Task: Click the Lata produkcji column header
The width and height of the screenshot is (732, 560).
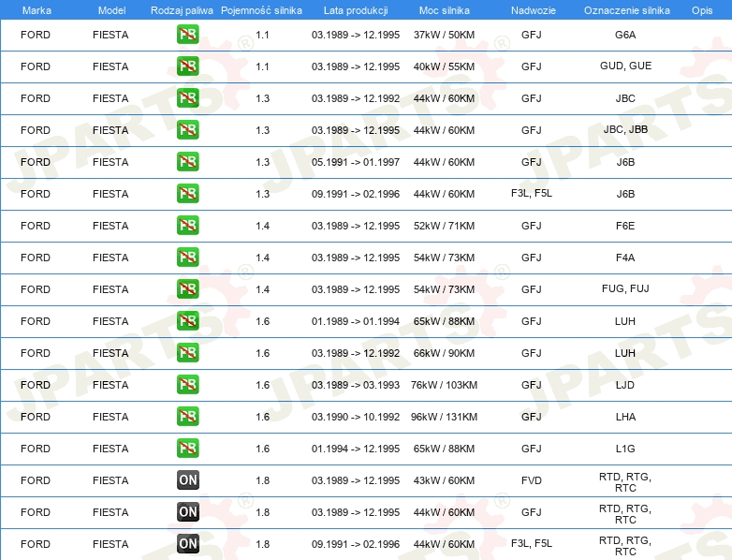Action: [356, 10]
